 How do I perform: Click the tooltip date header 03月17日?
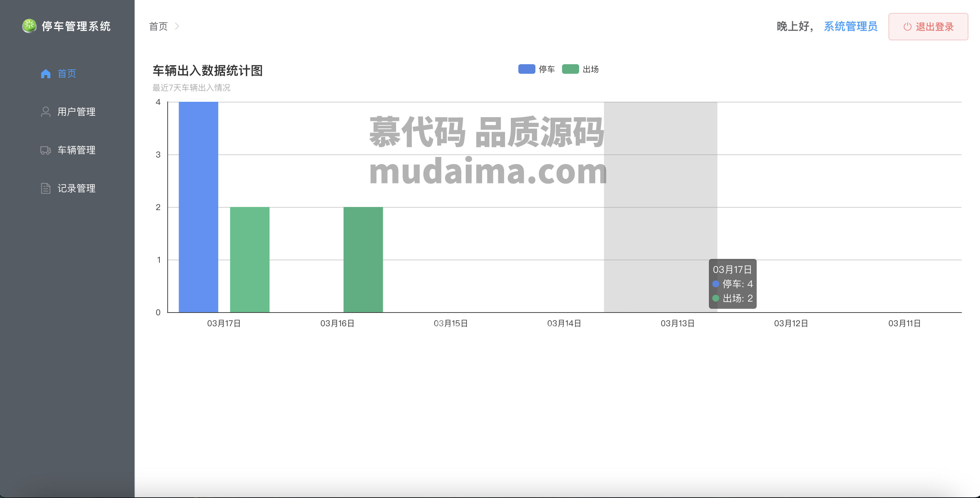point(732,270)
